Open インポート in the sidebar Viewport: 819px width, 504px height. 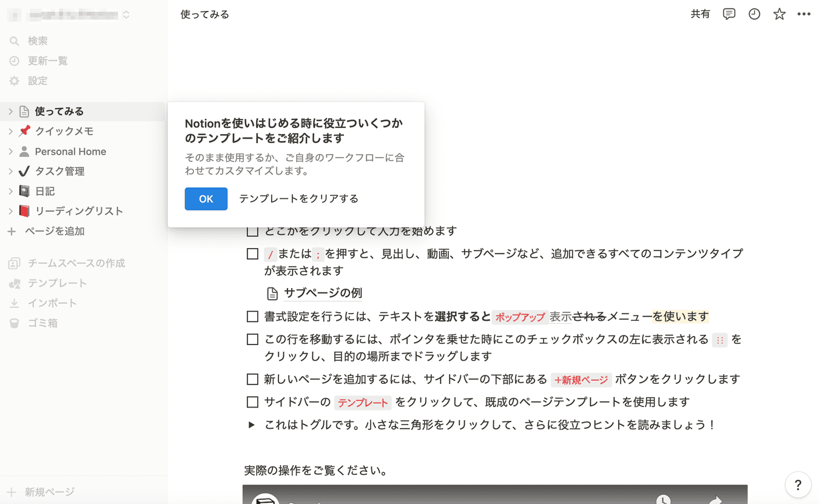(x=42, y=303)
